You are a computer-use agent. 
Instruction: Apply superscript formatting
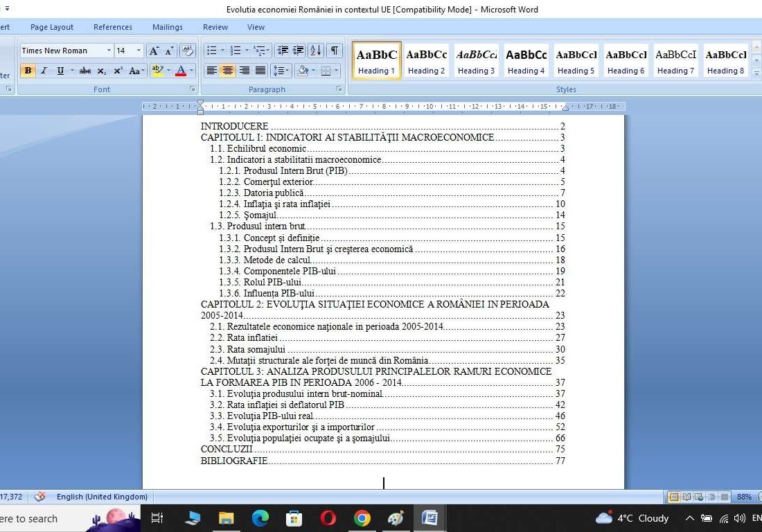(118, 71)
